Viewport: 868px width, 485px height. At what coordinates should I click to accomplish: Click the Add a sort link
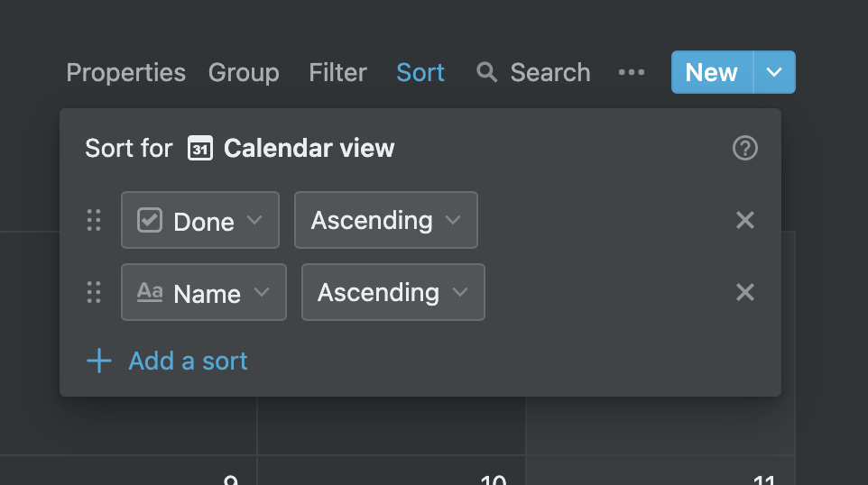point(188,361)
